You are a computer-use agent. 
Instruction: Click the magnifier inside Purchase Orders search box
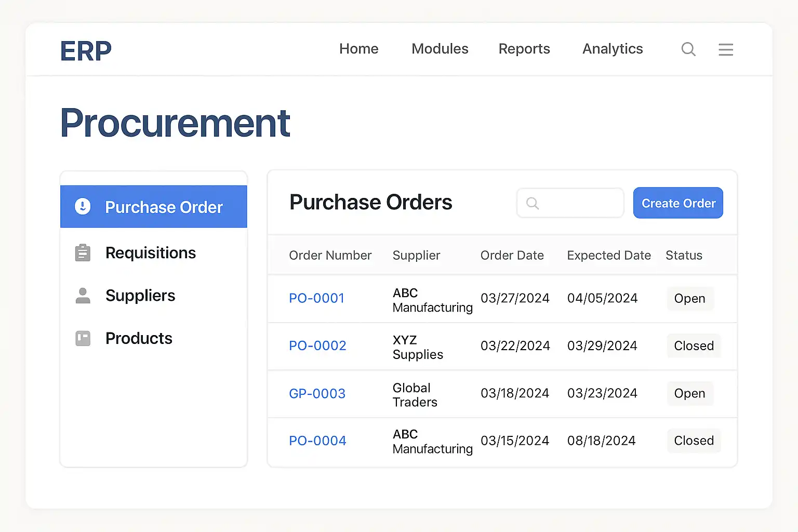pos(533,203)
